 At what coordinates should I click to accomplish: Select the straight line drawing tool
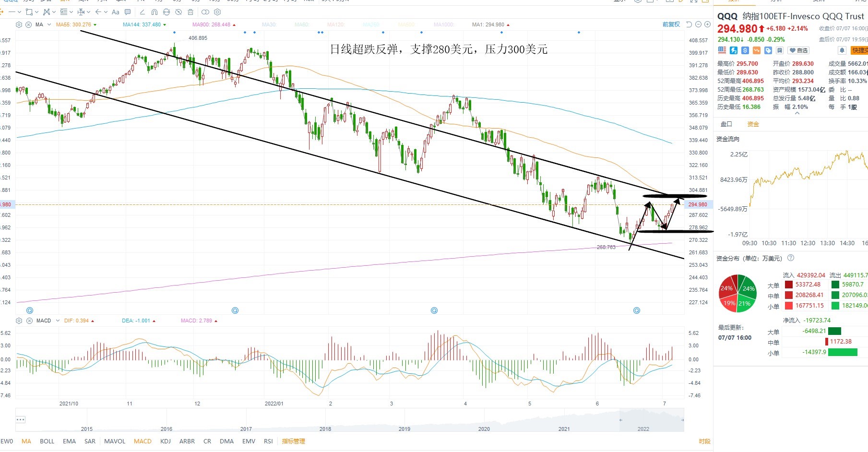tap(12, 12)
